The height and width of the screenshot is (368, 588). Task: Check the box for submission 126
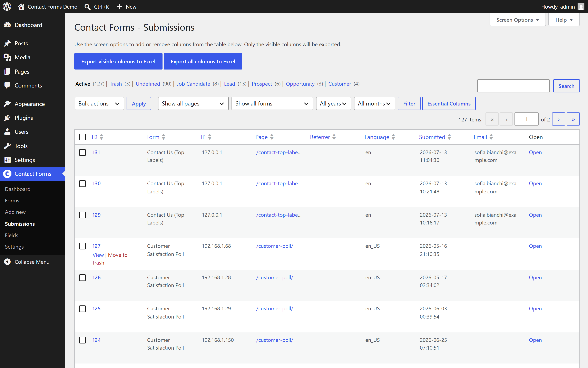point(83,278)
